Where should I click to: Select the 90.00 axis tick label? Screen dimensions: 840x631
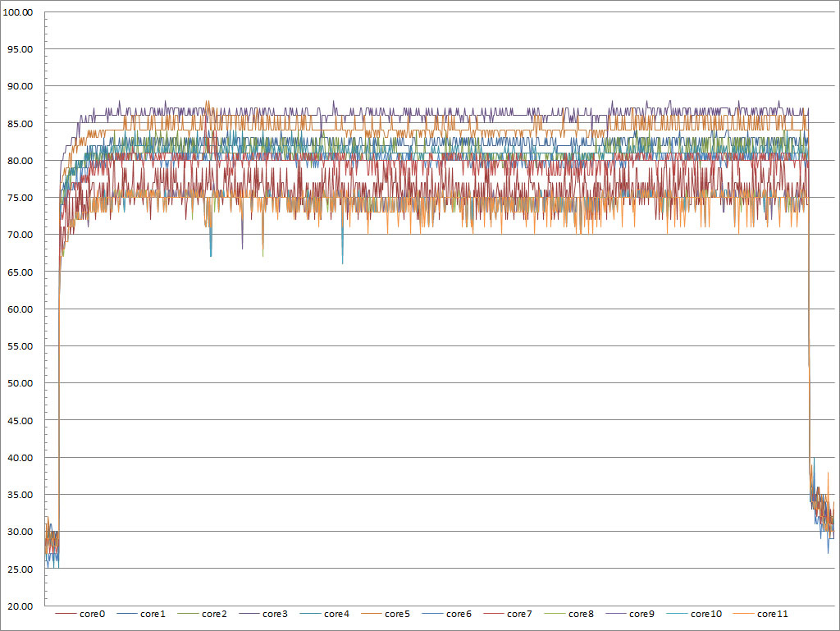pos(20,86)
